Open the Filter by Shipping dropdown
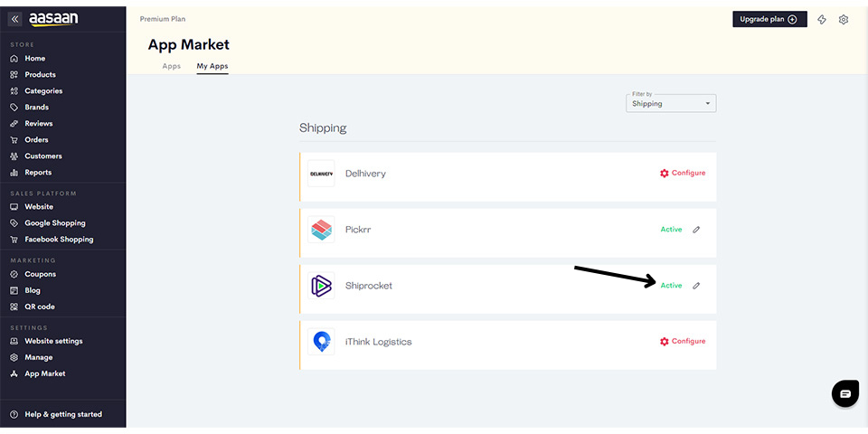 (x=671, y=103)
